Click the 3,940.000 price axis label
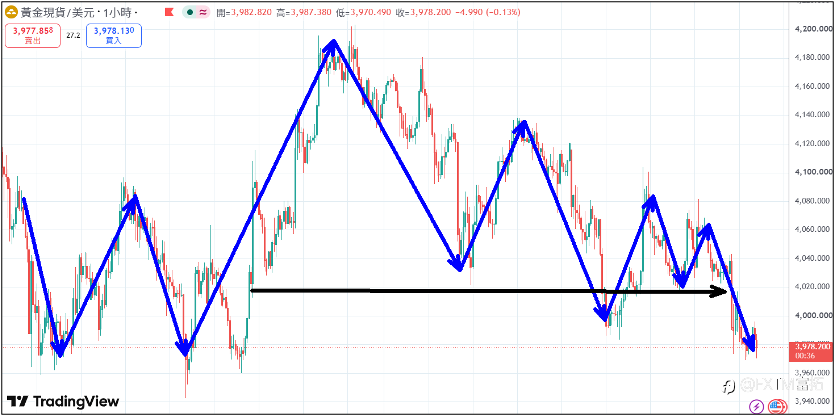This screenshot has height=416, width=834. click(x=812, y=401)
